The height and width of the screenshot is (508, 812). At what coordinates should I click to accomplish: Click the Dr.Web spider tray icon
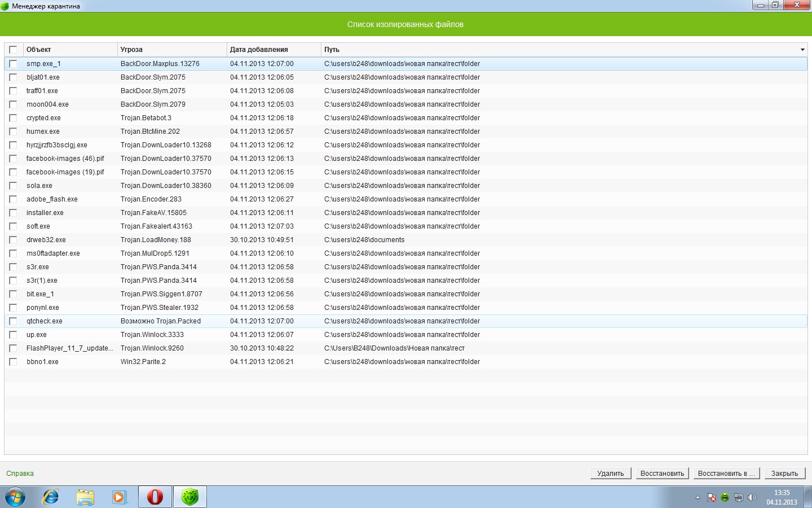coord(725,497)
